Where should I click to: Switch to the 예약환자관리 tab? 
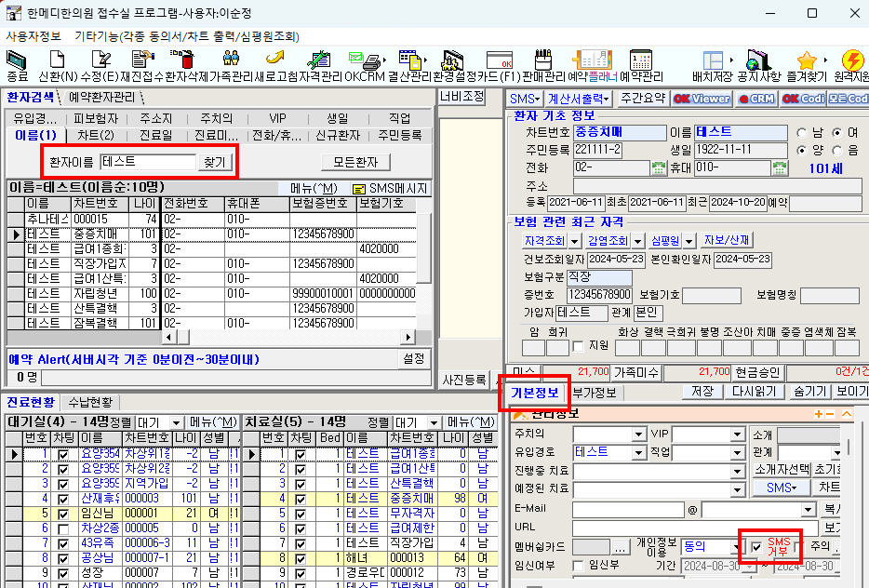[102, 98]
